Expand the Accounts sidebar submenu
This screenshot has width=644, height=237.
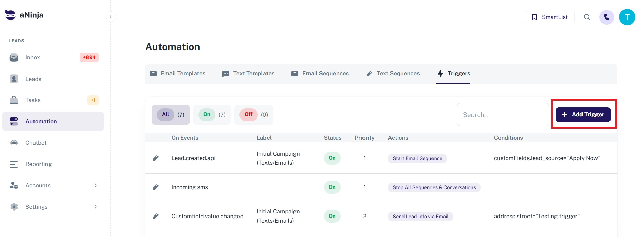click(95, 185)
